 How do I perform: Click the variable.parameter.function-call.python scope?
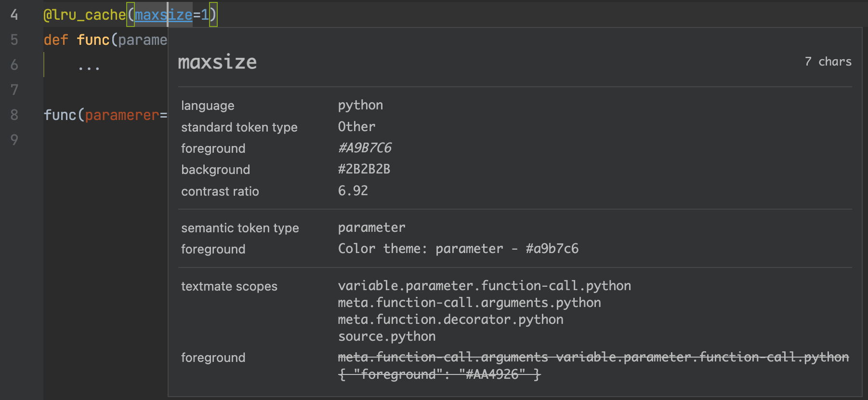click(484, 286)
